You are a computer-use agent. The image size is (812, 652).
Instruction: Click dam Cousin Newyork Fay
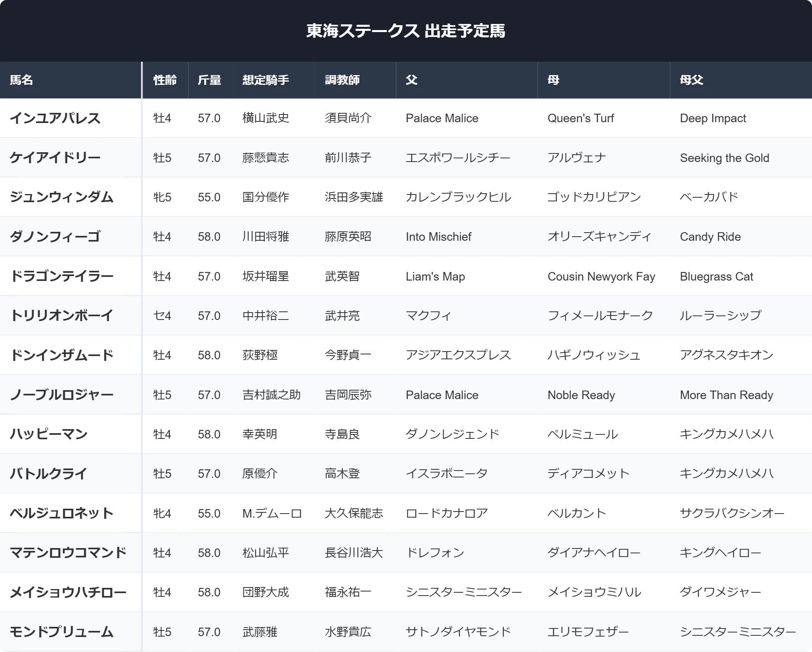pos(601,276)
